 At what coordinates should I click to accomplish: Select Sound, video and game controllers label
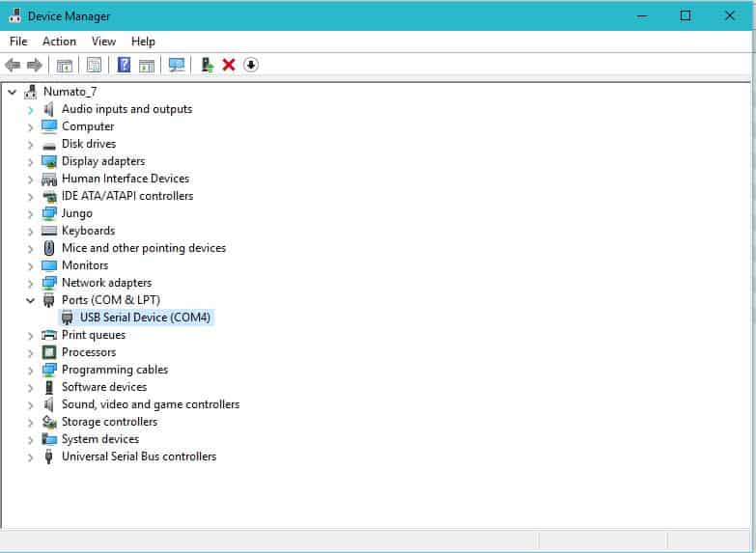[151, 404]
